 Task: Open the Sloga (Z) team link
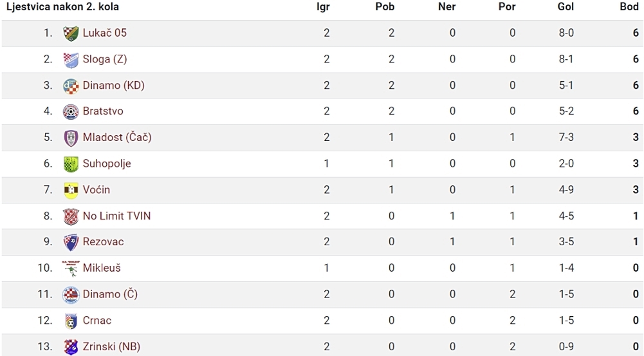(105, 59)
